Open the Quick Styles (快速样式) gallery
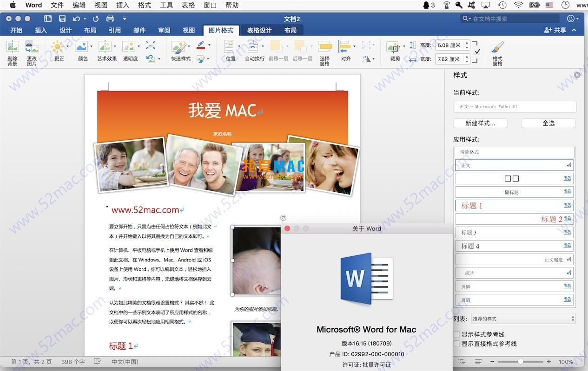588x371 pixels. pyautogui.click(x=178, y=47)
